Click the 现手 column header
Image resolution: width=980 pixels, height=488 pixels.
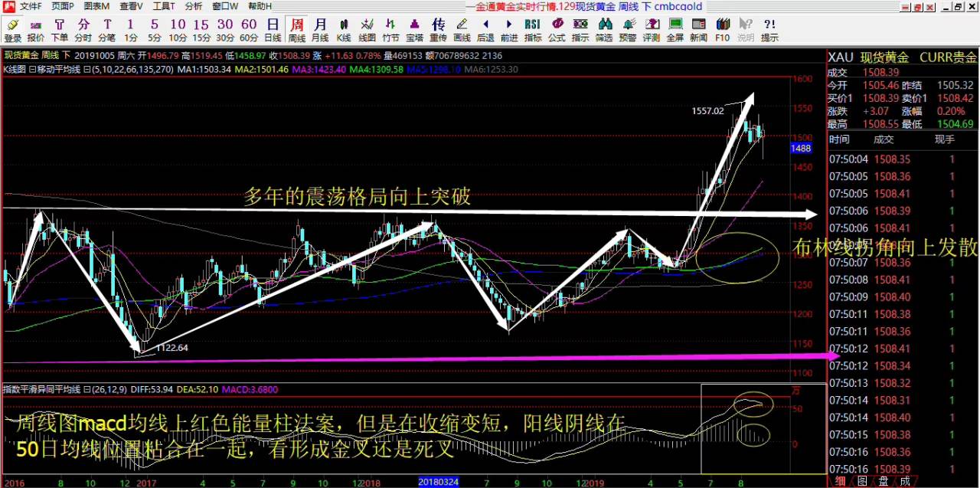click(x=945, y=139)
